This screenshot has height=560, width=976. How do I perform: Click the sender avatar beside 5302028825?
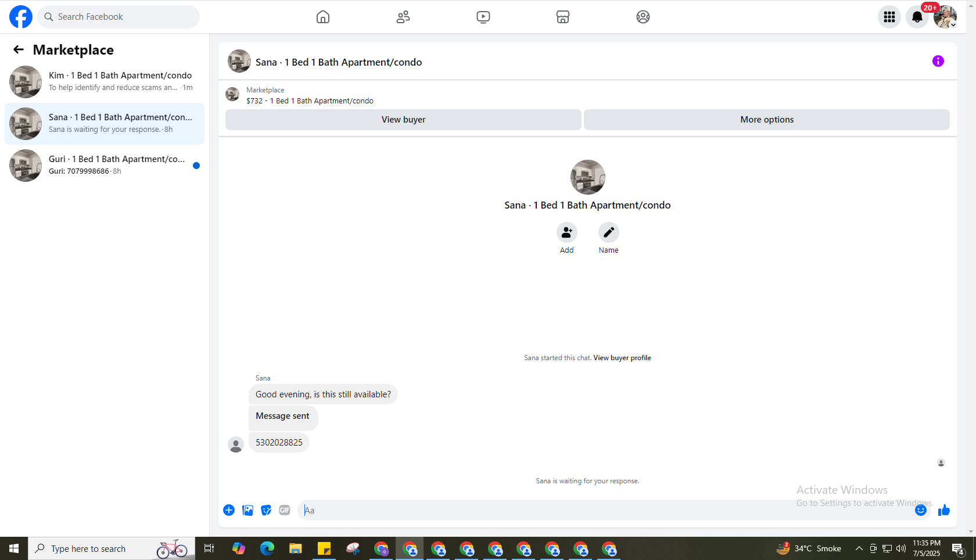pyautogui.click(x=236, y=445)
